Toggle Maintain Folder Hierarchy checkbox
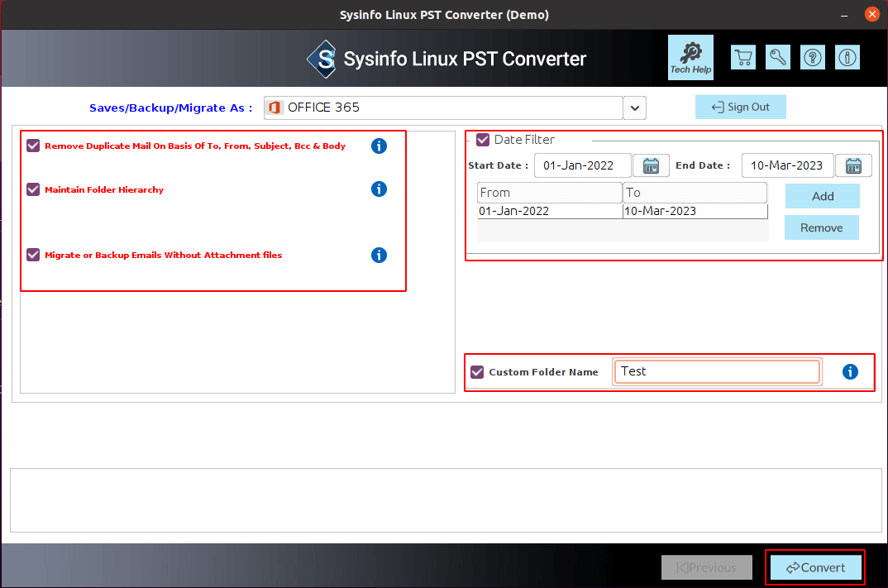888x588 pixels. click(33, 189)
